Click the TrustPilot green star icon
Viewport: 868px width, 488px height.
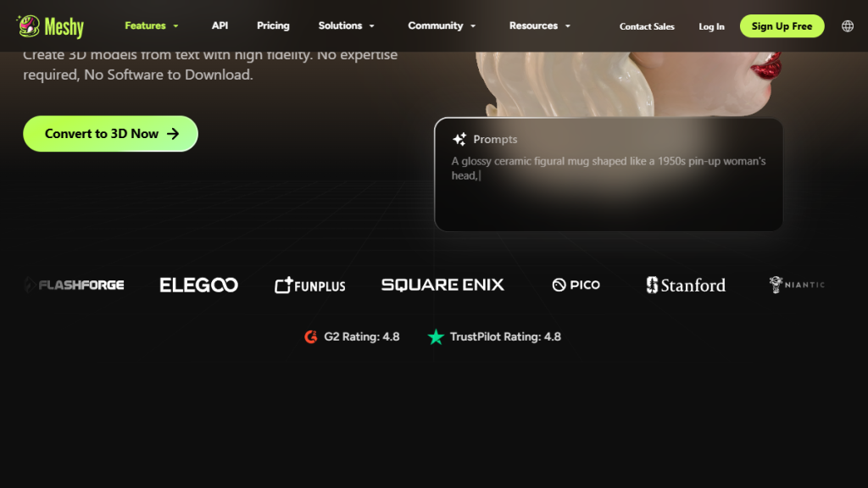(436, 336)
